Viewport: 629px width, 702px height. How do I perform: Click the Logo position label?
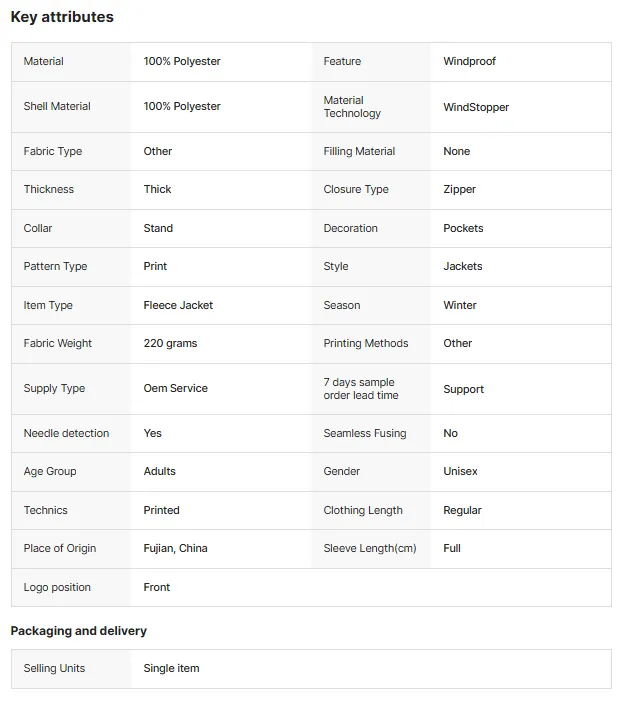tap(57, 587)
